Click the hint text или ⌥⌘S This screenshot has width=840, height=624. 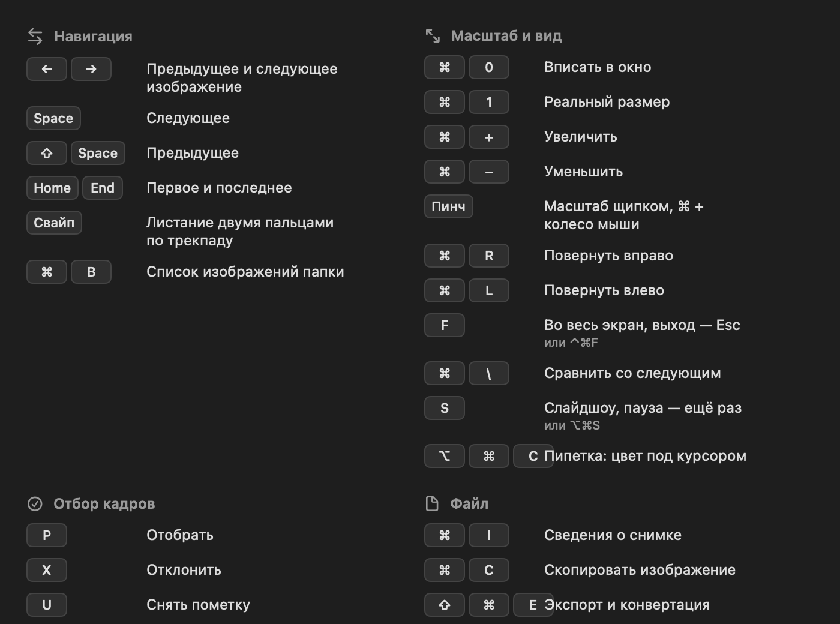tap(572, 425)
